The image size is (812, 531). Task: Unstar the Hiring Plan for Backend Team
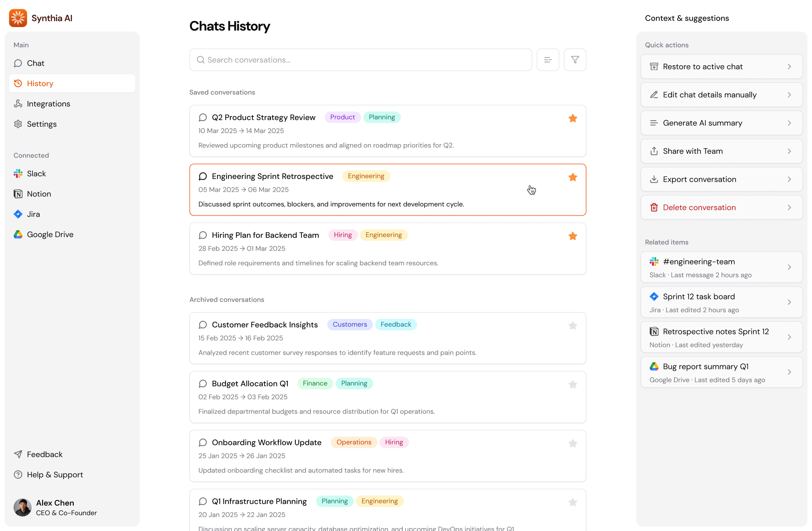coord(573,236)
